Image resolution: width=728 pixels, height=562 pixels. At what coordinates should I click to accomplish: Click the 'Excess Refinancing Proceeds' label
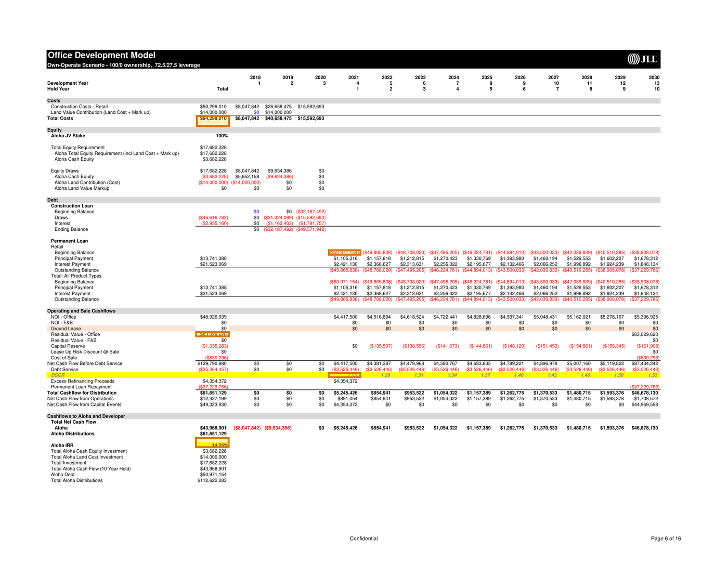(83, 381)
